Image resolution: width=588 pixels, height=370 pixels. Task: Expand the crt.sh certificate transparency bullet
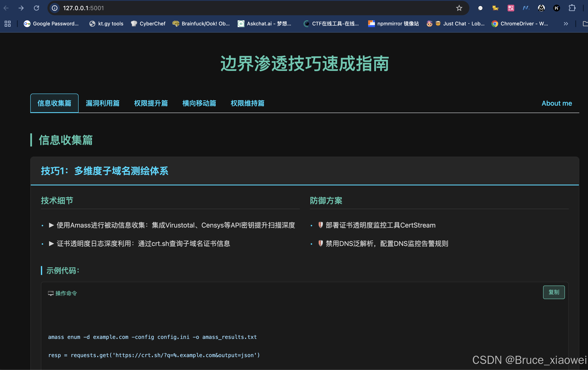click(51, 244)
